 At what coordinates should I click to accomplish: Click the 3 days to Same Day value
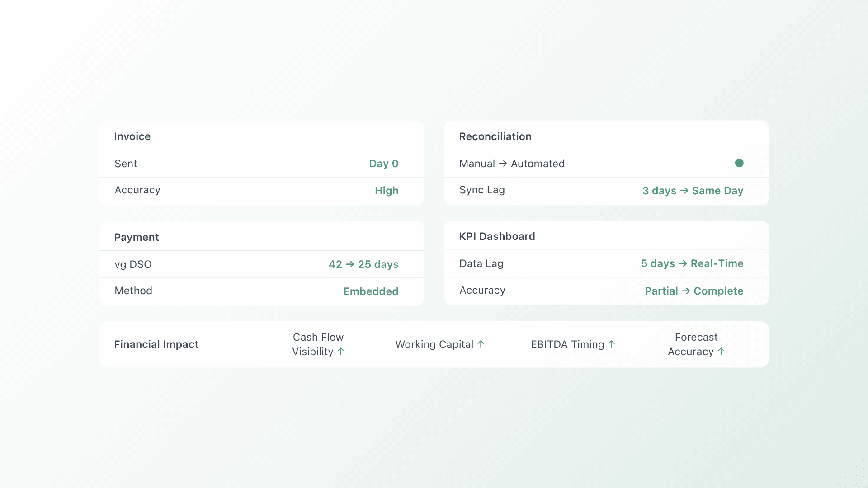point(693,191)
